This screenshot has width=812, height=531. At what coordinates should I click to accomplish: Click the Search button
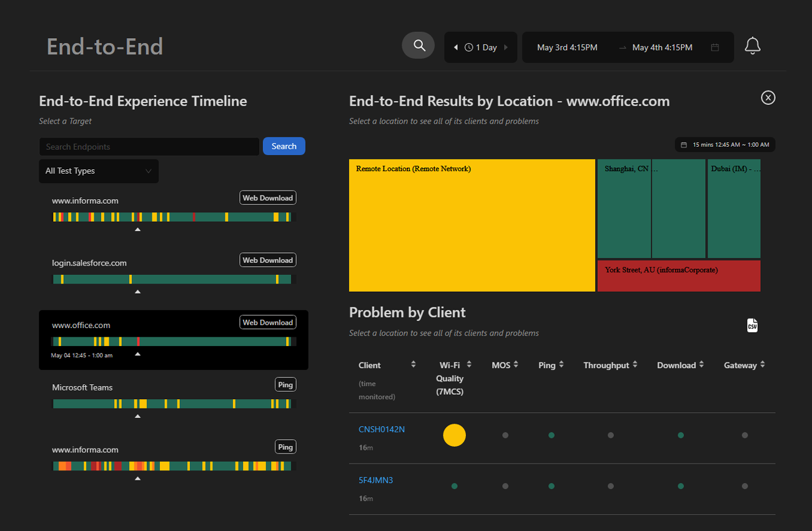(284, 146)
